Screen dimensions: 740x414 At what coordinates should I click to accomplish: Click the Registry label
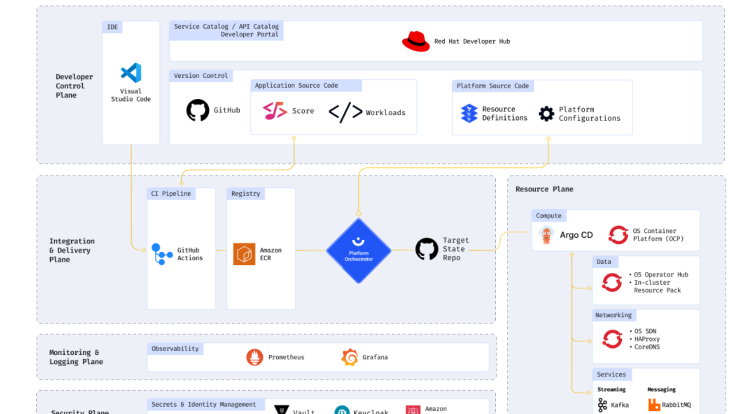[245, 194]
